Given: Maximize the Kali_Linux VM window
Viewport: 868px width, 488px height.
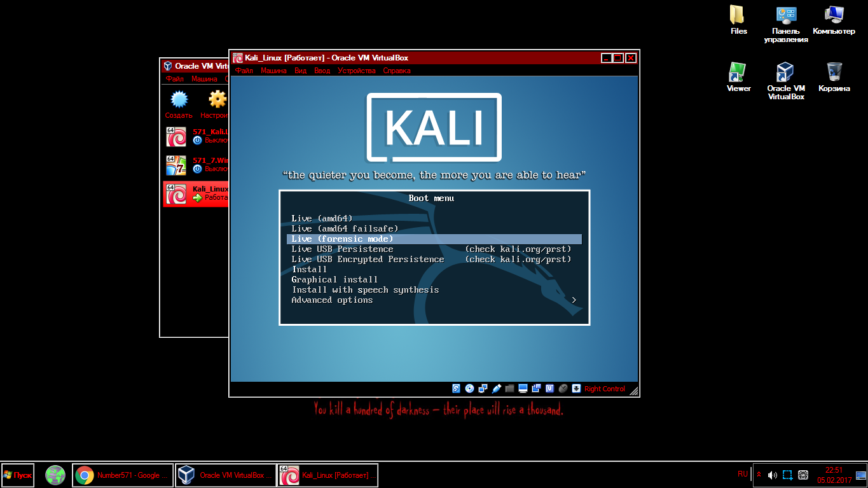Looking at the screenshot, I should (617, 58).
